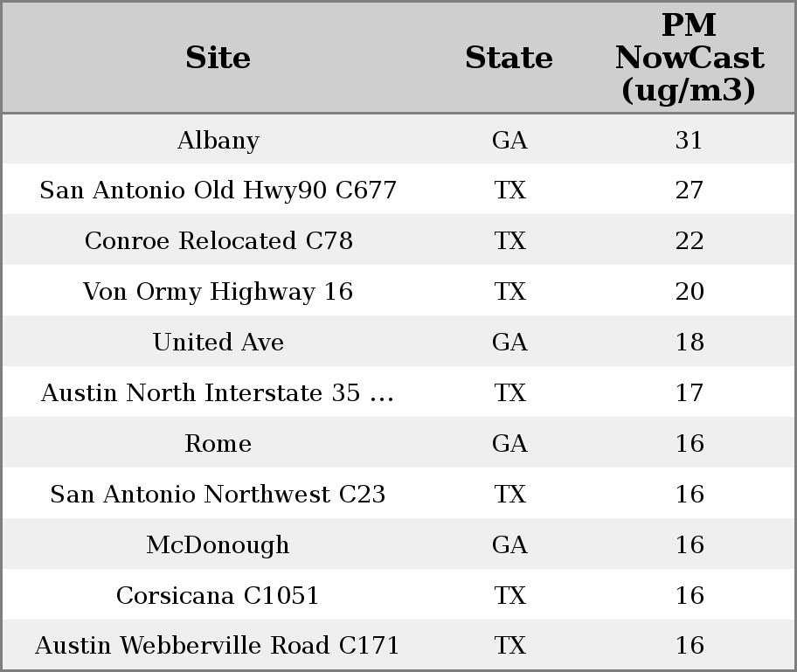
Task: Select Von Ormy Highway 16 row
Action: [x=218, y=292]
